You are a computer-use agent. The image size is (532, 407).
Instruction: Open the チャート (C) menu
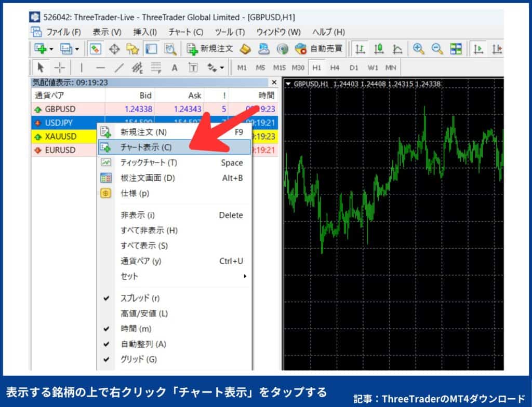[186, 32]
